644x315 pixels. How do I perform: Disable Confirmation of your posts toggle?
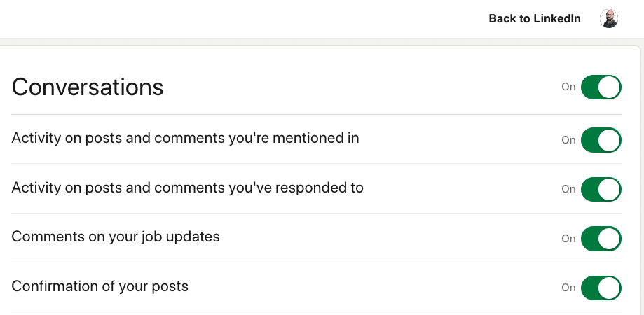[x=601, y=288]
